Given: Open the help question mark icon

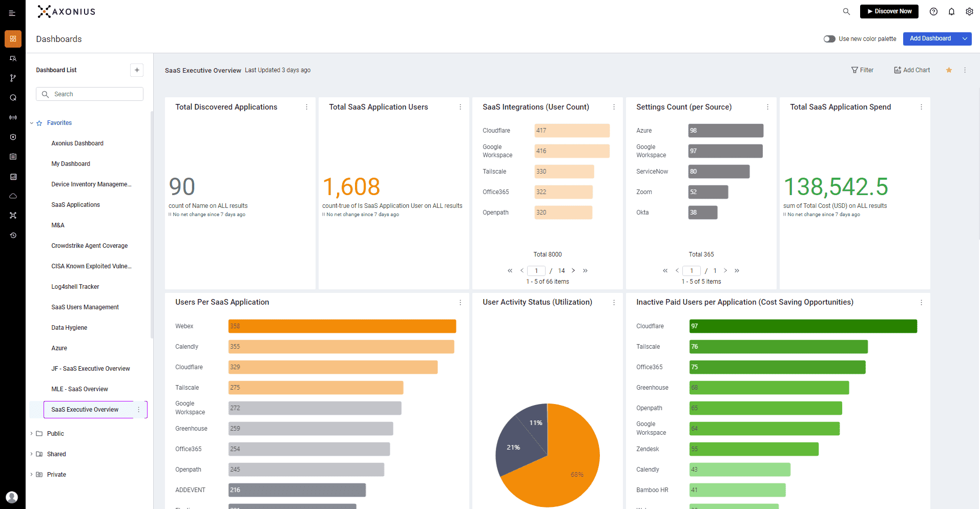Looking at the screenshot, I should click(x=933, y=11).
